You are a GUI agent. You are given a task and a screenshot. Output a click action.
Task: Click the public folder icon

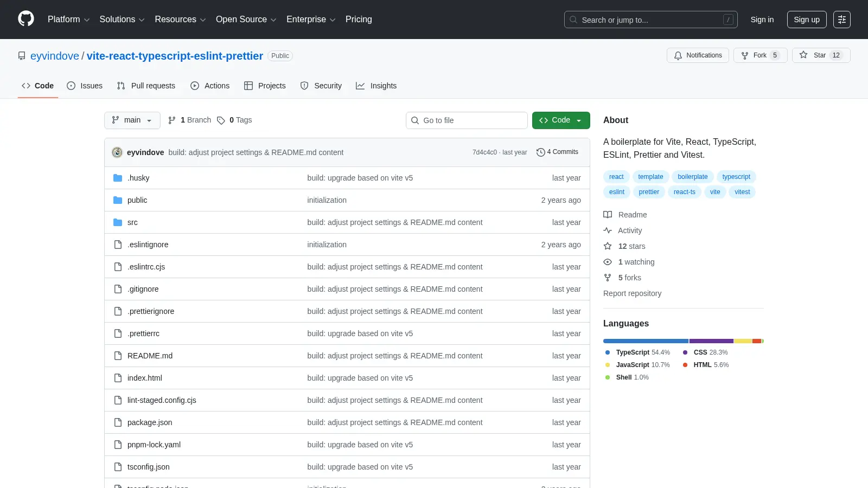[118, 200]
